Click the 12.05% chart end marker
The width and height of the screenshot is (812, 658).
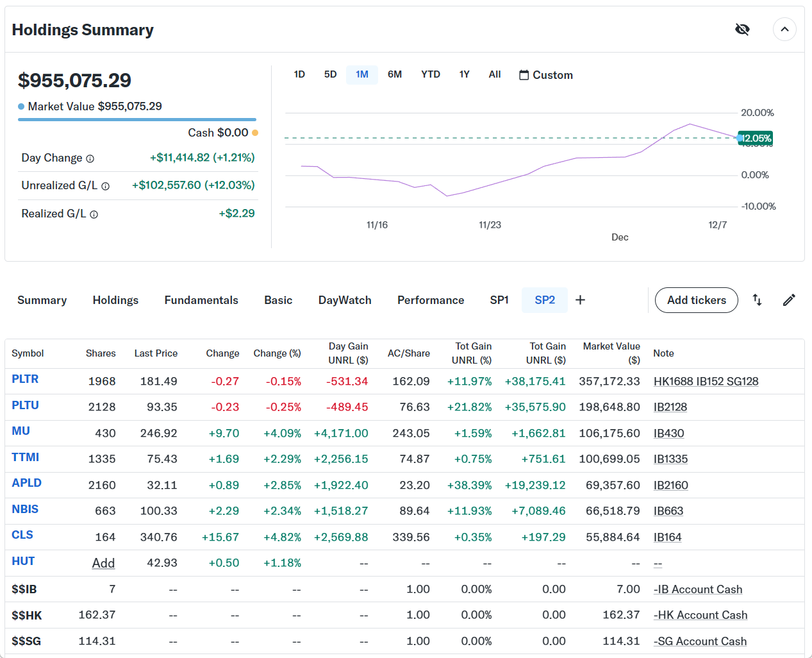click(x=756, y=139)
